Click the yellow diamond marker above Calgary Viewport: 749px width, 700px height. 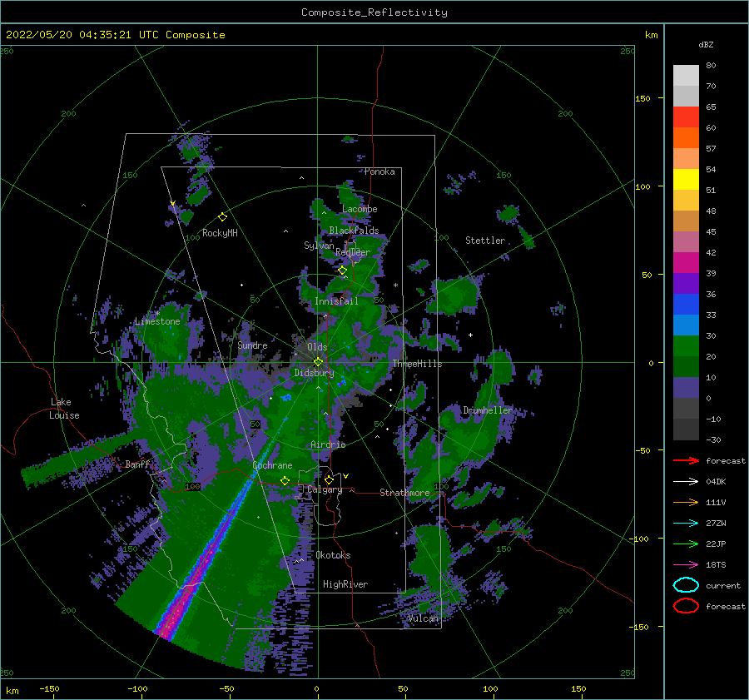coord(329,479)
